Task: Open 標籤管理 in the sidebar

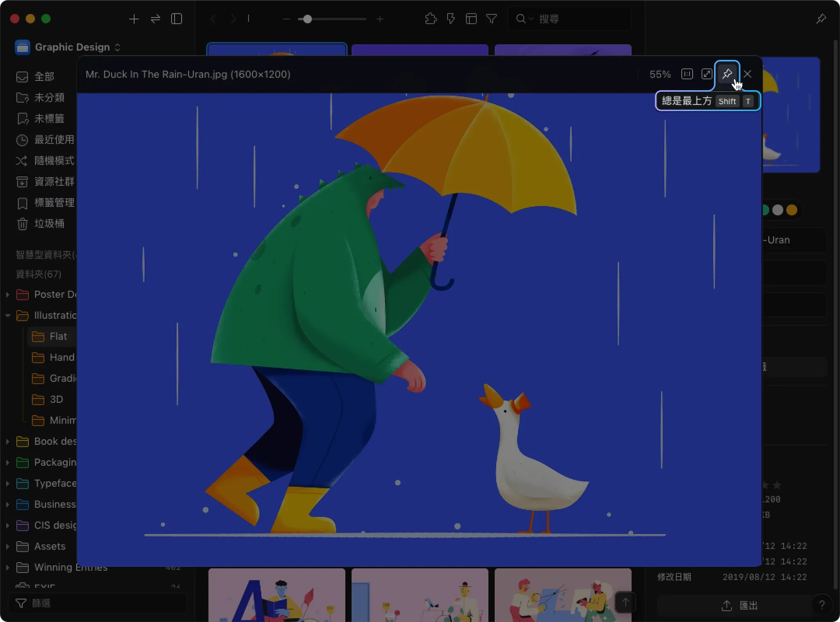Action: click(x=54, y=203)
